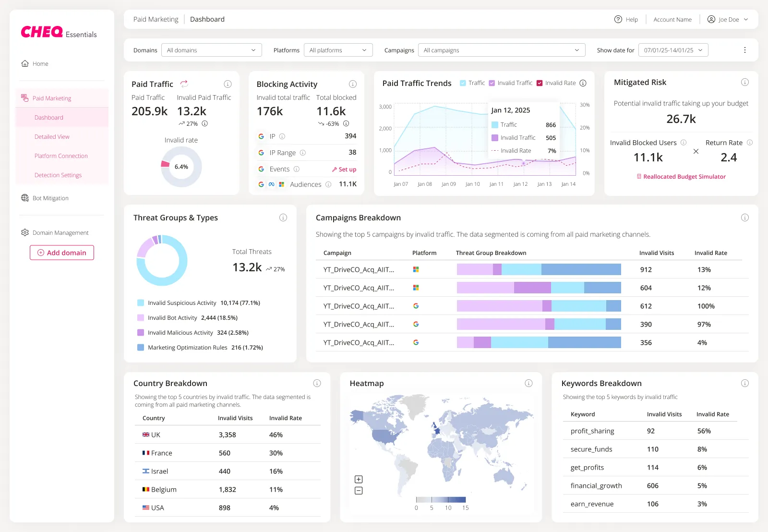Viewport: 768px width, 532px height.
Task: Click the Add domain button
Action: (x=62, y=253)
